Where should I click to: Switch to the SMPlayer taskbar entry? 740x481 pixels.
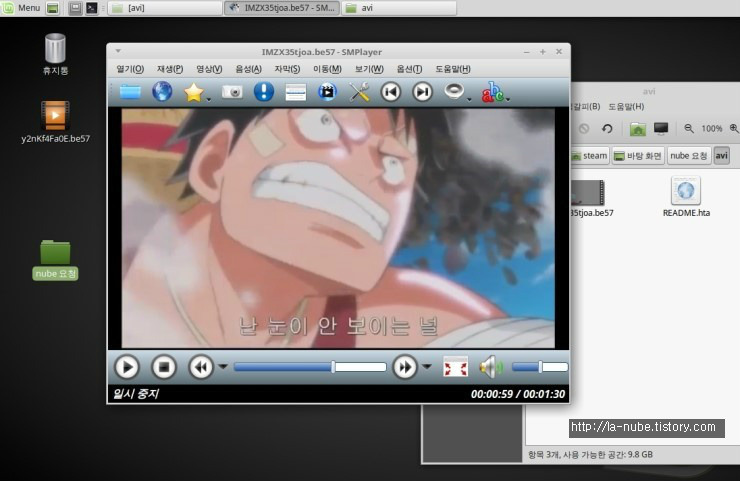[x=282, y=8]
